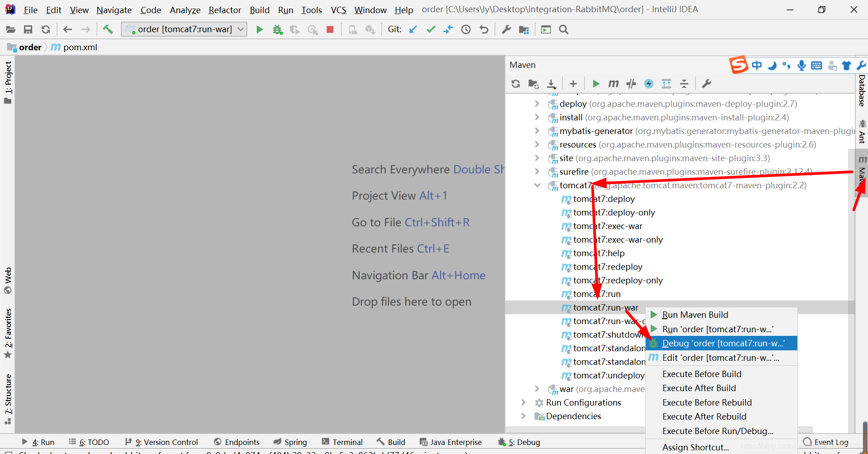The width and height of the screenshot is (868, 454).
Task: Click the Save All disk icon
Action: pos(28,29)
